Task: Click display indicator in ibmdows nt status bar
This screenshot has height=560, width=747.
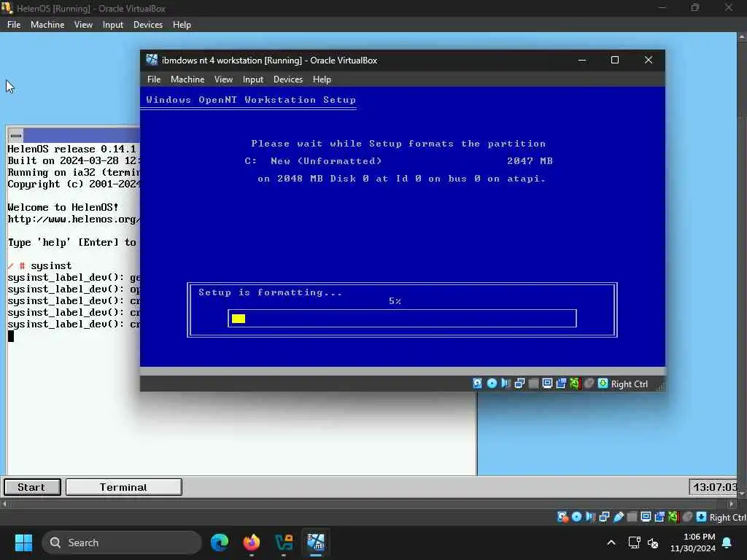Action: [x=547, y=384]
